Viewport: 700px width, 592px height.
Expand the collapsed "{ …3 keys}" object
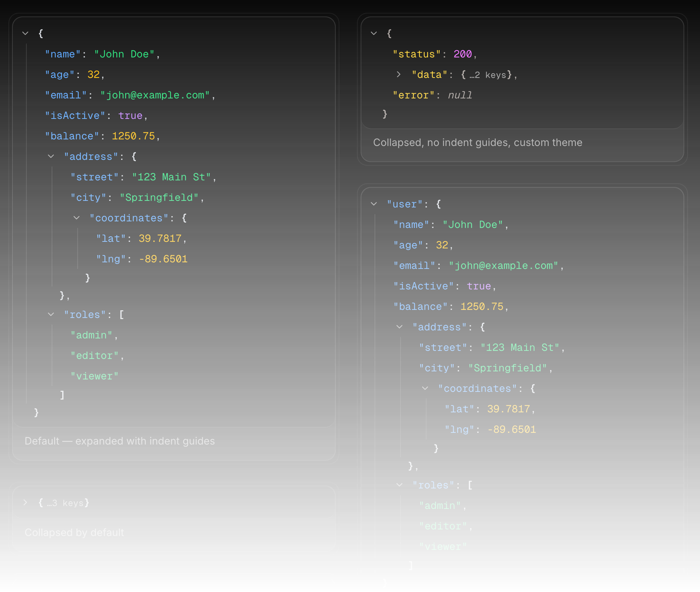pyautogui.click(x=25, y=502)
